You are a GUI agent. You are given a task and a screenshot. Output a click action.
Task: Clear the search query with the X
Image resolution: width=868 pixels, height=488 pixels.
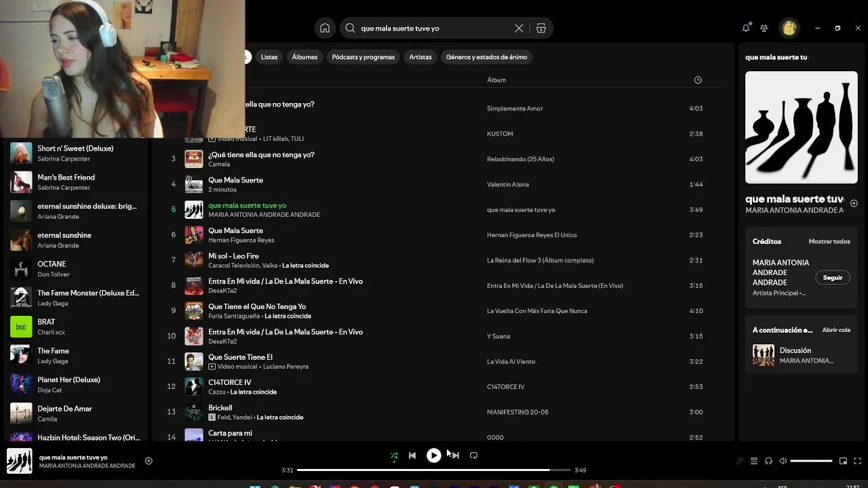coord(519,28)
